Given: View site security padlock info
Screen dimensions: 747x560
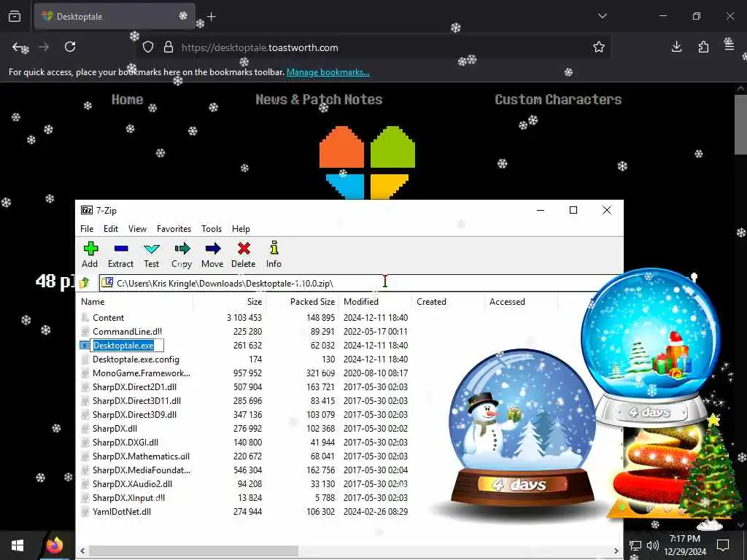Looking at the screenshot, I should click(x=169, y=47).
